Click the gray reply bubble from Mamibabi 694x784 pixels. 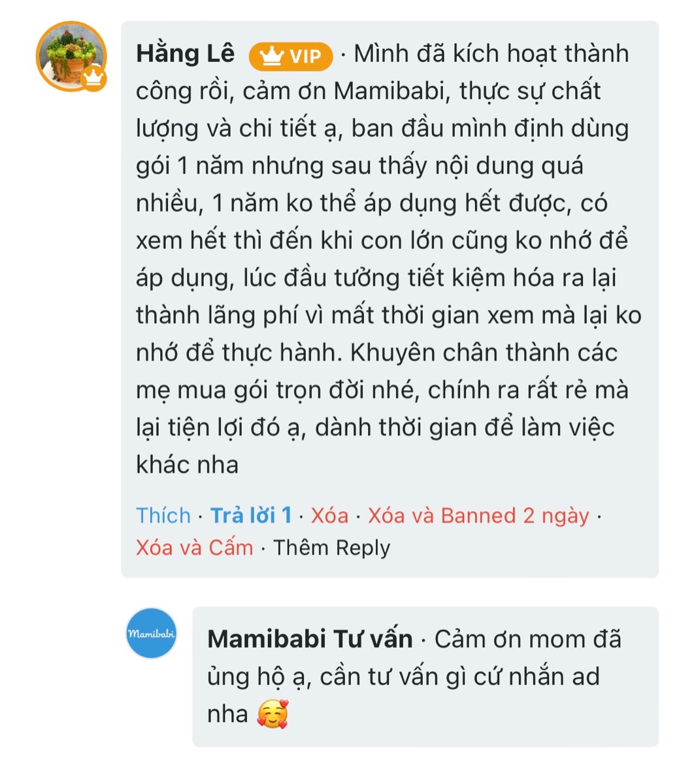click(x=425, y=673)
